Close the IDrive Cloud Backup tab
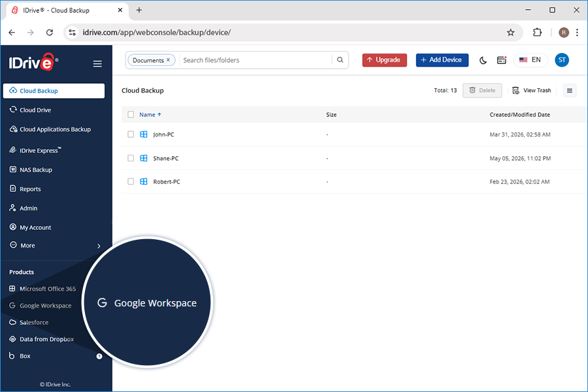The height and width of the screenshot is (392, 588). (120, 10)
